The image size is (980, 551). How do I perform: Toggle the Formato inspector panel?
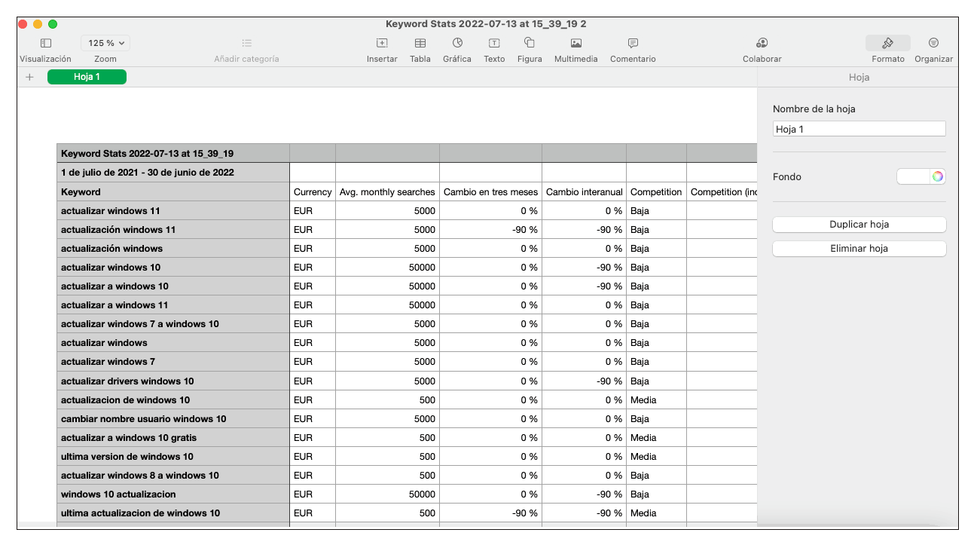(887, 44)
